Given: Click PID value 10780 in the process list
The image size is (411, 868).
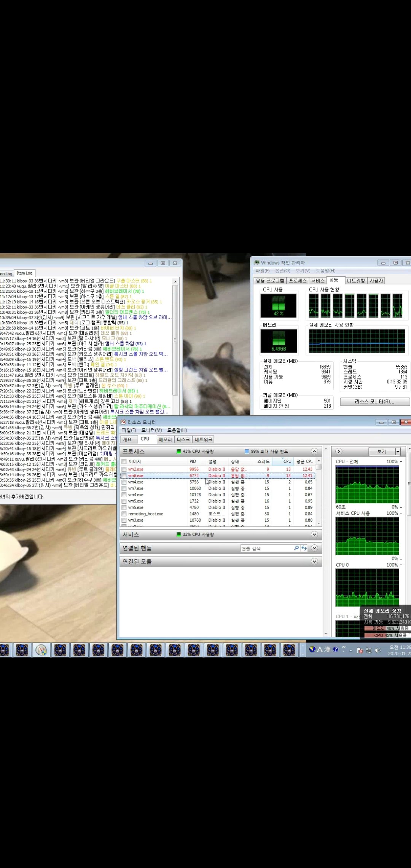Looking at the screenshot, I should pyautogui.click(x=195, y=520).
